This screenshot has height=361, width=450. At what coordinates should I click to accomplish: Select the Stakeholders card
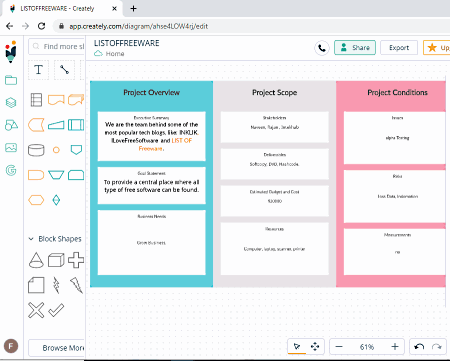[274, 127]
